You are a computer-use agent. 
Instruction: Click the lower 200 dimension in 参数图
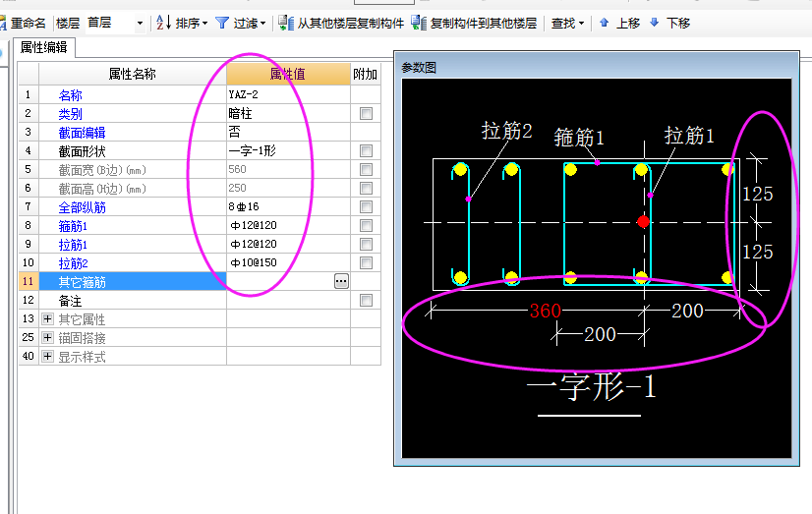(x=600, y=334)
